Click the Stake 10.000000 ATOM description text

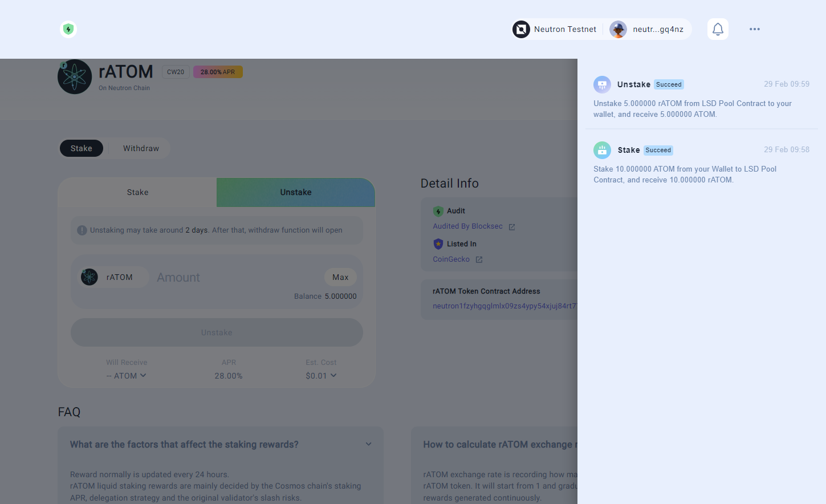[x=685, y=174]
